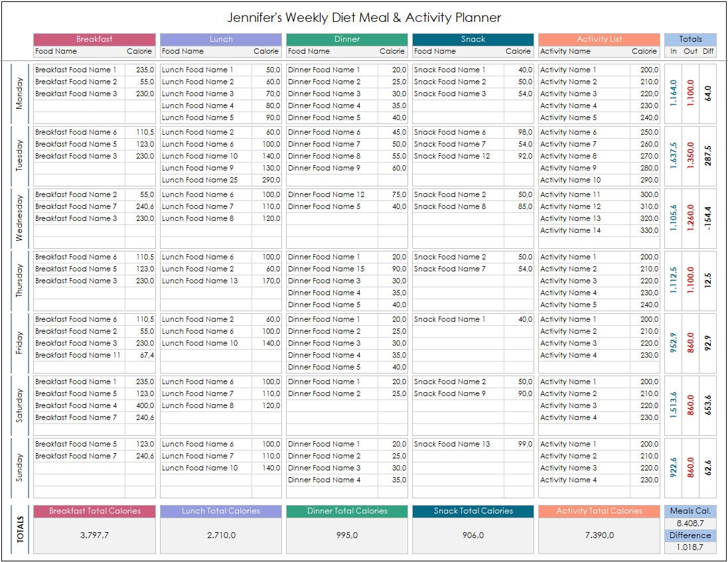Select the Totals header at top right
Image resolution: width=728 pixels, height=562 pixels.
coord(690,39)
